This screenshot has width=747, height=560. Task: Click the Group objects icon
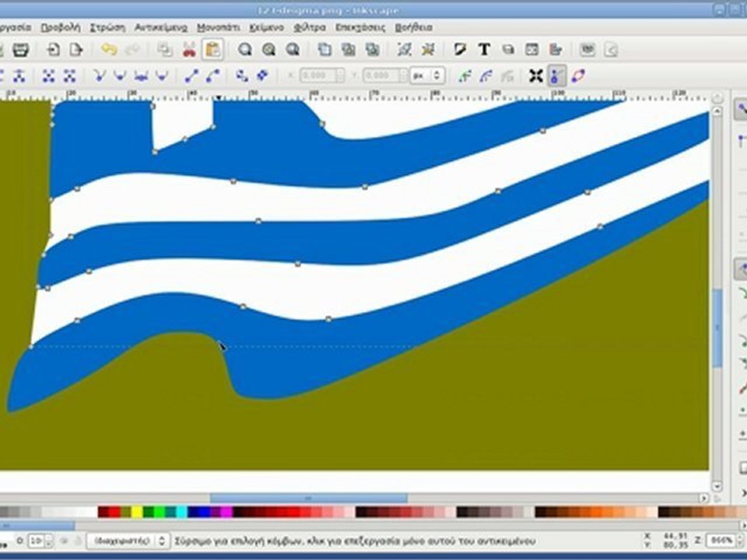[405, 50]
